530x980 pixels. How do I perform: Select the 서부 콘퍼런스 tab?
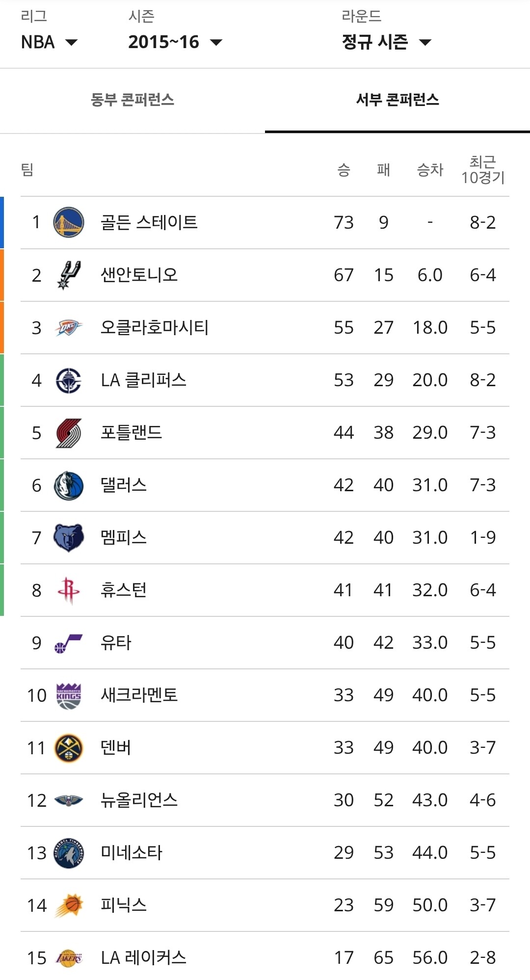pos(397,100)
